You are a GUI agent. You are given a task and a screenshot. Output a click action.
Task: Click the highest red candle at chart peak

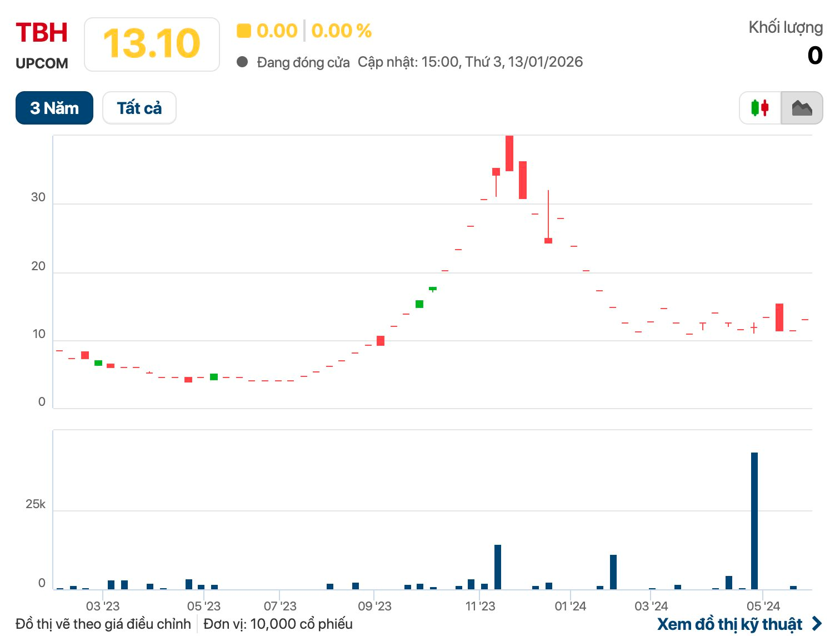509,153
